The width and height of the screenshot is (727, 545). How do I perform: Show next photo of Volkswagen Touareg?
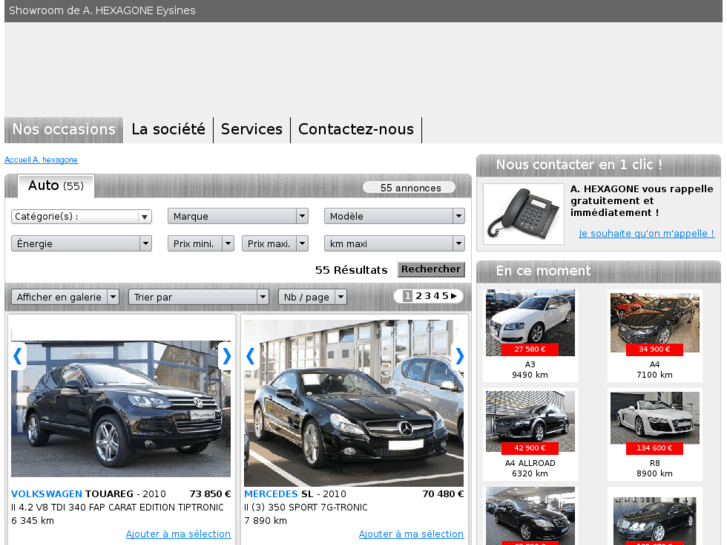point(226,356)
